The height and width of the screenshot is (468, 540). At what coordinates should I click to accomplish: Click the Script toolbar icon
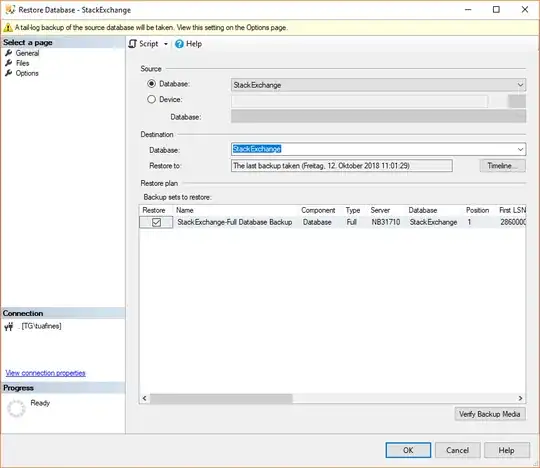[x=133, y=44]
